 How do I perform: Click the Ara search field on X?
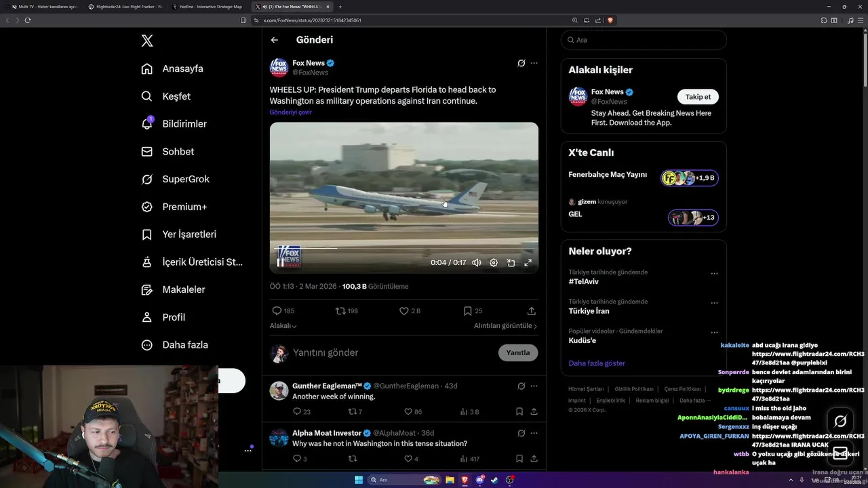(x=644, y=40)
